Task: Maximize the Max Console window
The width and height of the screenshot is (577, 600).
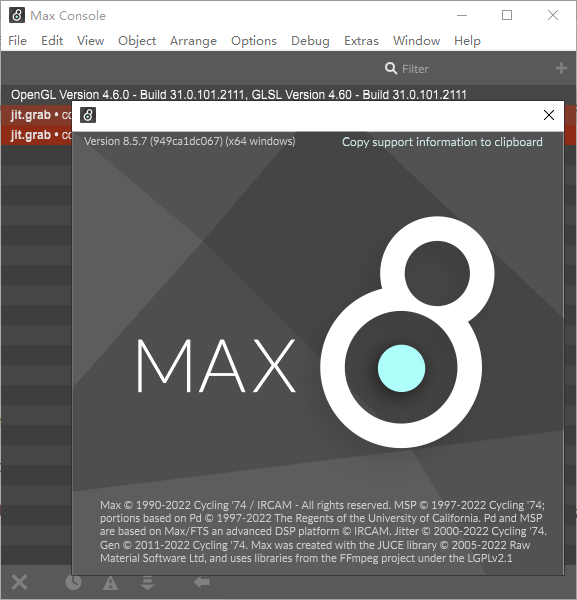Action: click(507, 15)
